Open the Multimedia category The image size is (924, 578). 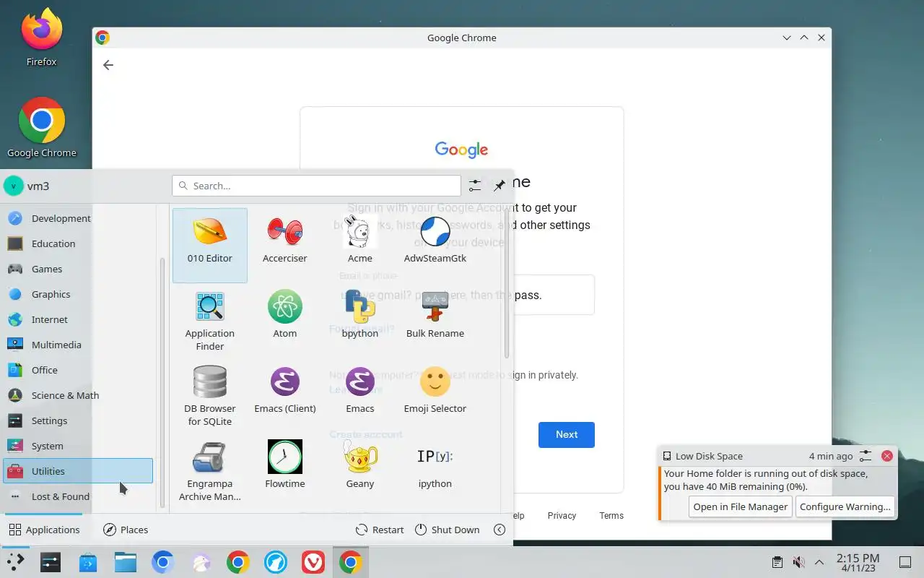(x=78, y=345)
